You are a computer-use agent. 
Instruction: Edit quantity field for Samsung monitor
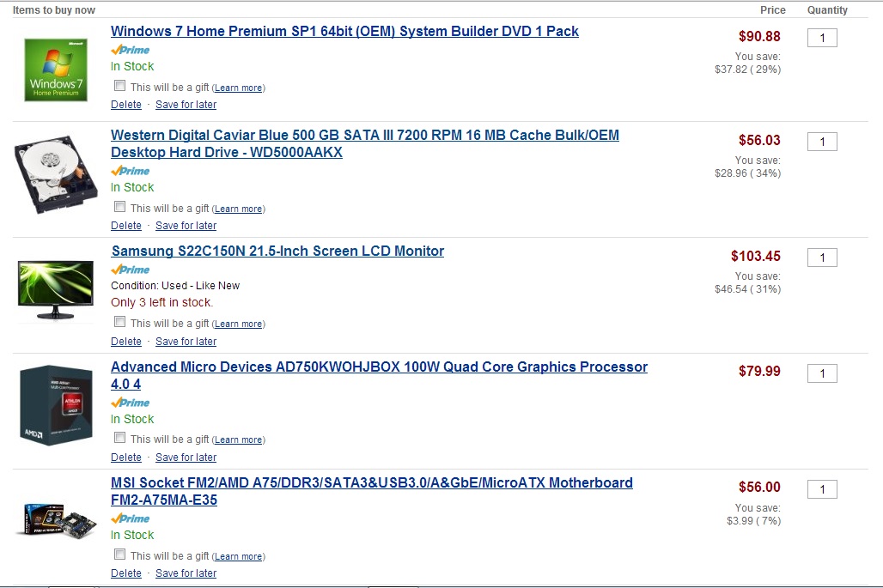point(822,258)
